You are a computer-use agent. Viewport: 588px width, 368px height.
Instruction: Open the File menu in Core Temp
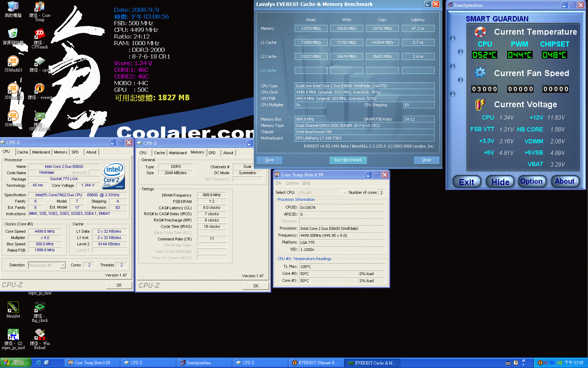(279, 183)
